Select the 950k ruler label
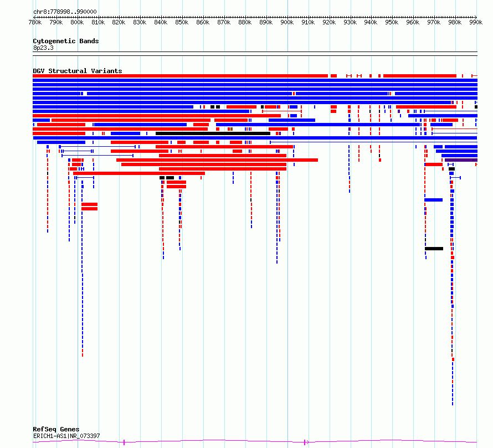493x448 pixels. [392, 22]
